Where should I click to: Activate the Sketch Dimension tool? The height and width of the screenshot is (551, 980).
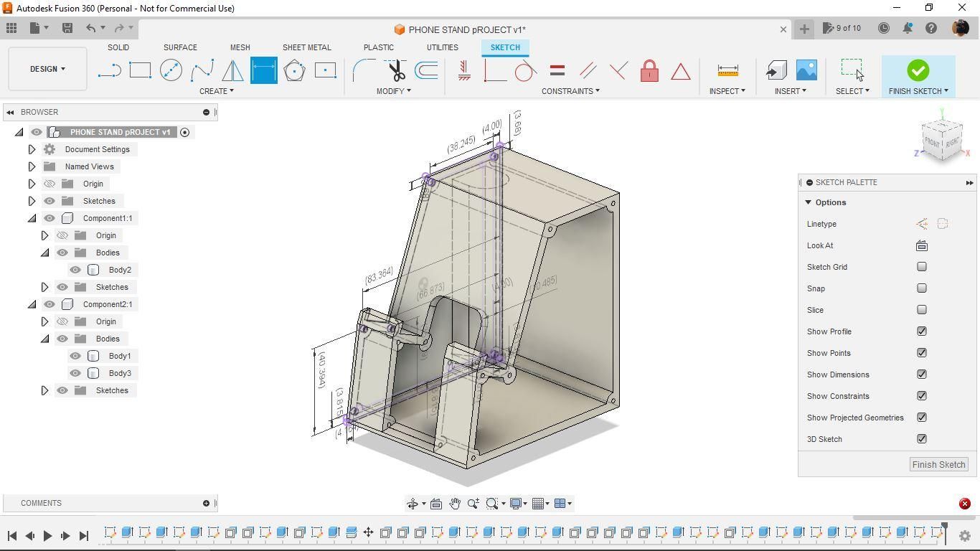pos(263,70)
